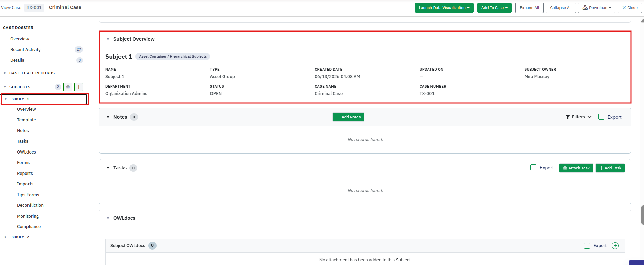
Task: Open Recent Activity in sidebar
Action: (25, 49)
